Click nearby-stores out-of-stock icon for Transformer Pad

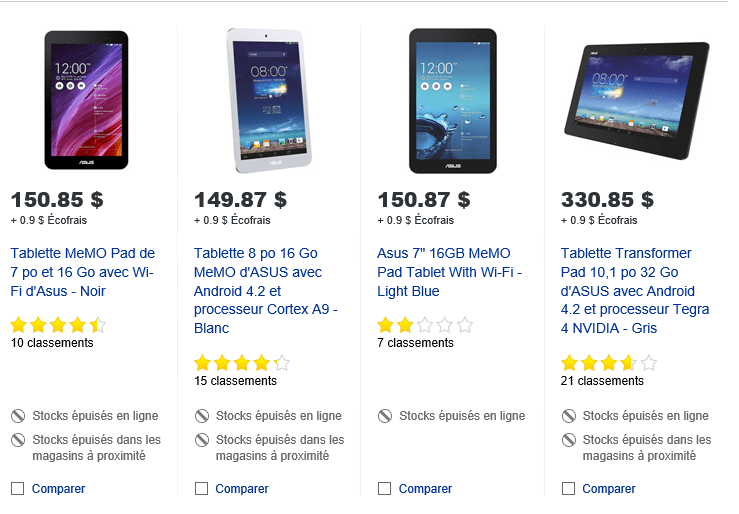point(568,440)
